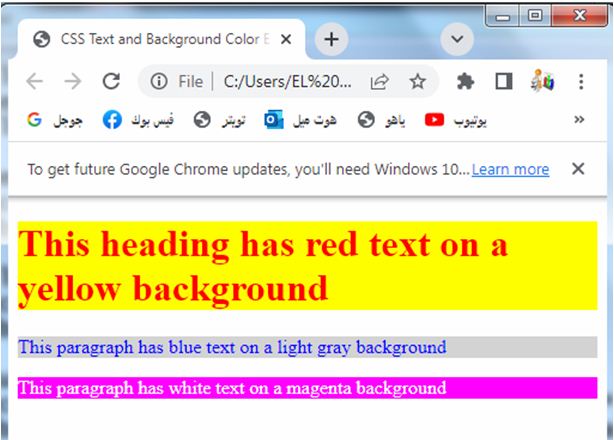The height and width of the screenshot is (440, 614).
Task: Expand hidden bookmarks with double chevron
Action: click(579, 119)
